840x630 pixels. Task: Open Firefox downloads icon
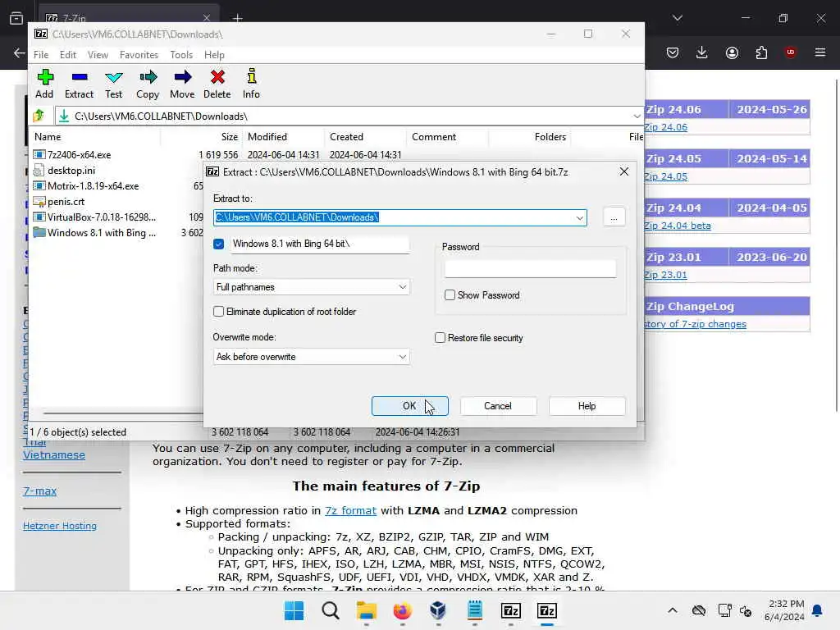pos(702,52)
